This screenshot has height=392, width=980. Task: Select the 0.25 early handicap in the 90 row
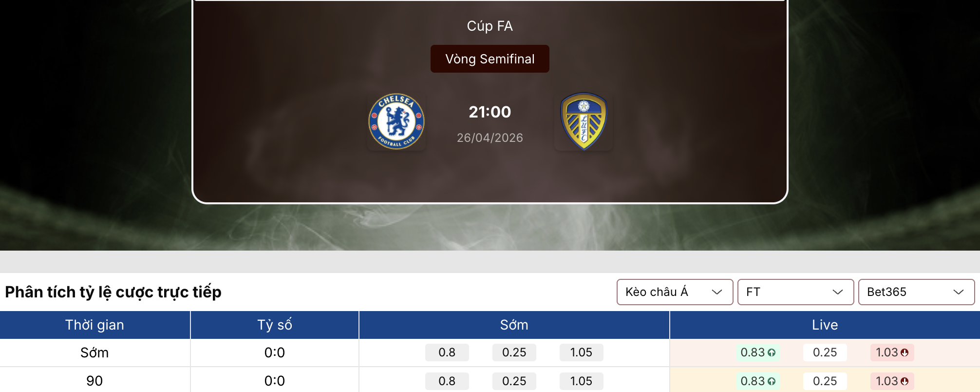(x=514, y=381)
